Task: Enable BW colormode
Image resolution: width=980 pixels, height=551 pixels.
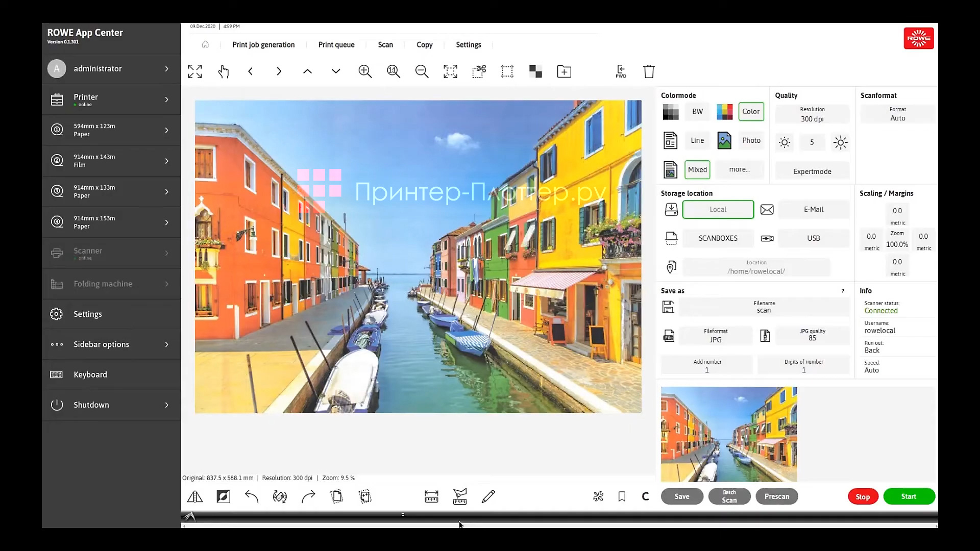Action: pyautogui.click(x=697, y=111)
